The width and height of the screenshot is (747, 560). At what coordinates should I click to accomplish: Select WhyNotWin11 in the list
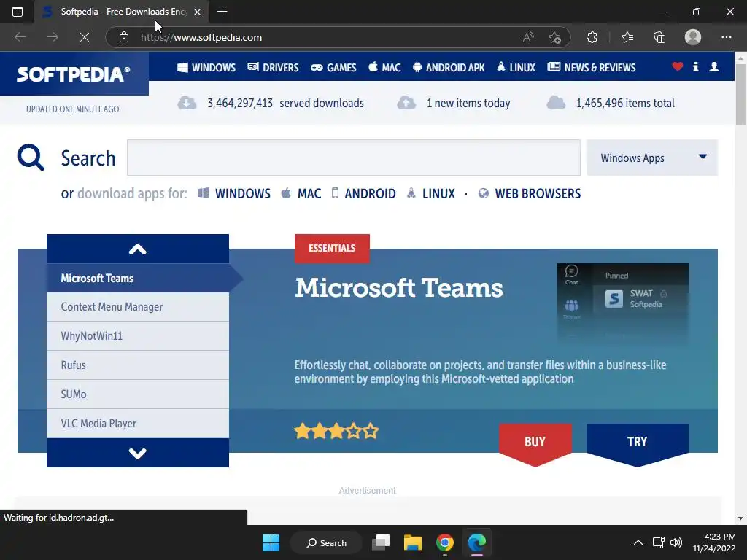[x=138, y=336]
